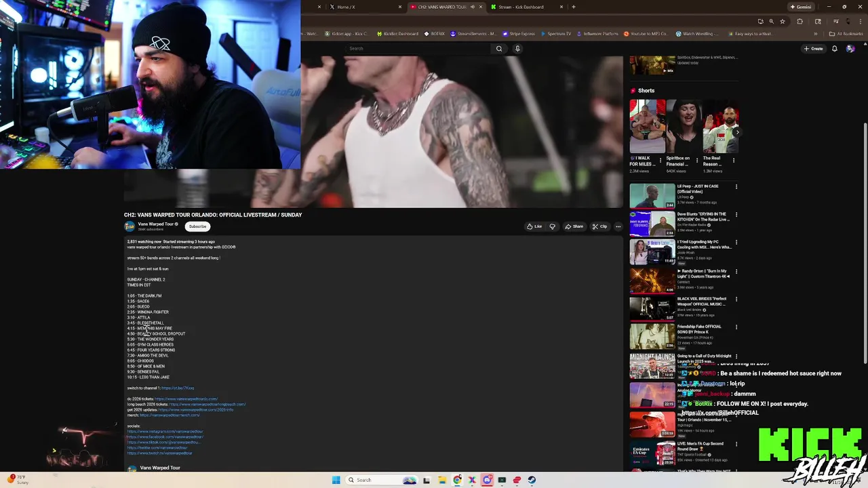868x488 pixels.
Task: Open the Spiritbox on Financial short
Action: pos(684,126)
